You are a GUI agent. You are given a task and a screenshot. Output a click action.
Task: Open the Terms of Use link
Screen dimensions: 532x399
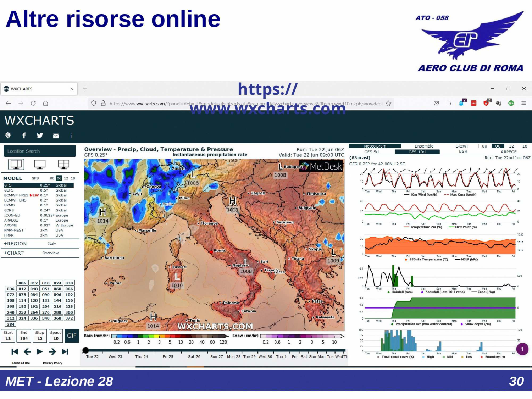[x=21, y=363]
